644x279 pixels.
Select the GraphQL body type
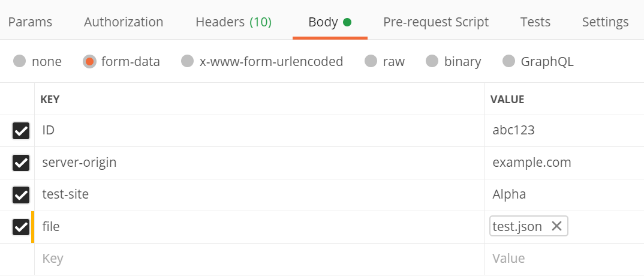click(x=509, y=61)
